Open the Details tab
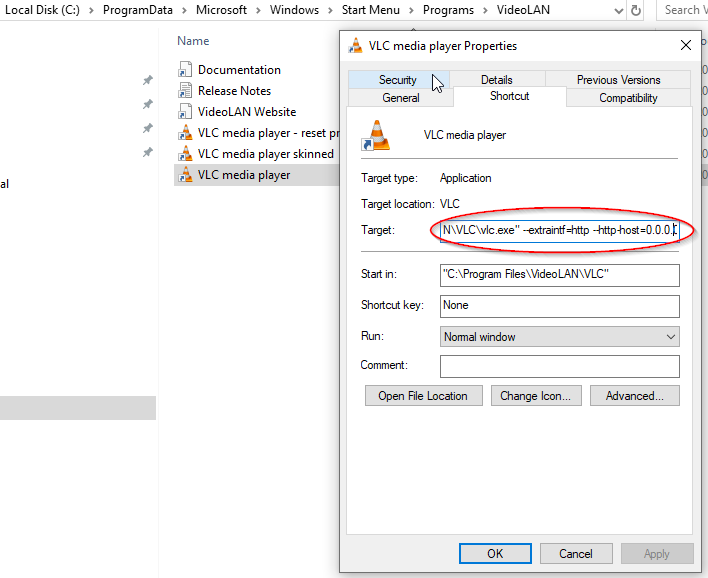Viewport: 708px width, 578px height. point(496,80)
